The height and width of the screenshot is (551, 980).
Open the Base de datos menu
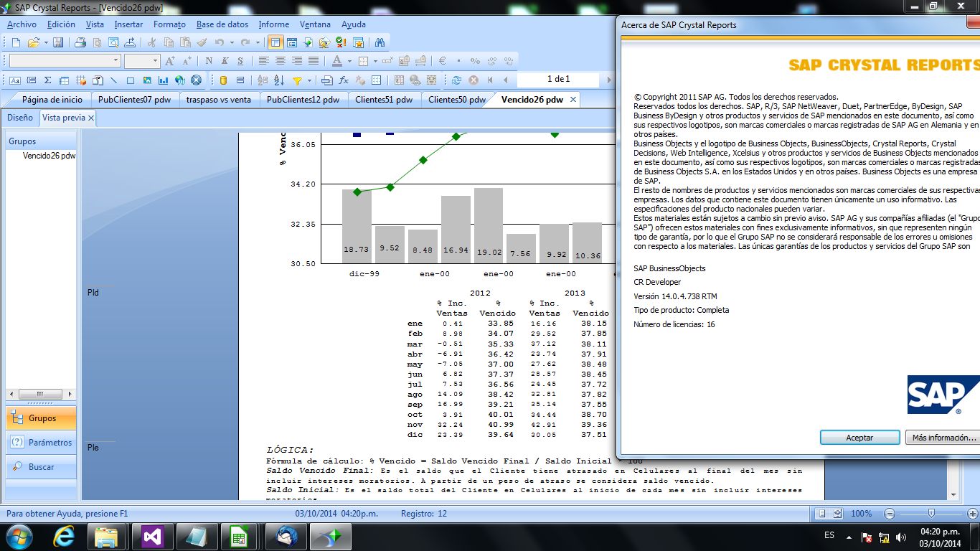(222, 24)
